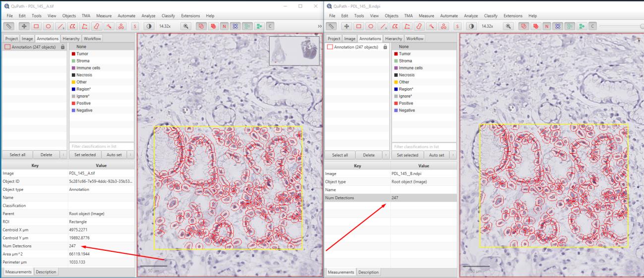Select the Points tool in PDL_145__B.ndpi window
The height and width of the screenshot is (278, 644).
tap(443, 25)
